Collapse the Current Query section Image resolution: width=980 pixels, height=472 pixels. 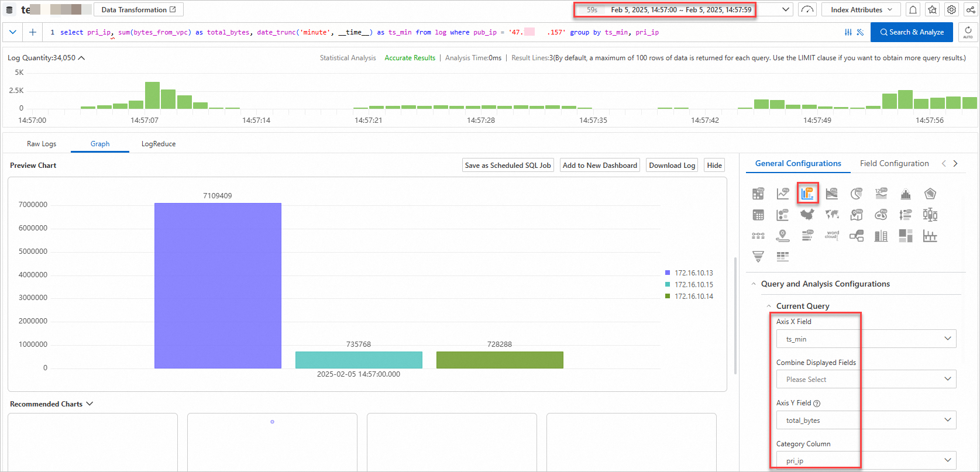pyautogui.click(x=769, y=306)
